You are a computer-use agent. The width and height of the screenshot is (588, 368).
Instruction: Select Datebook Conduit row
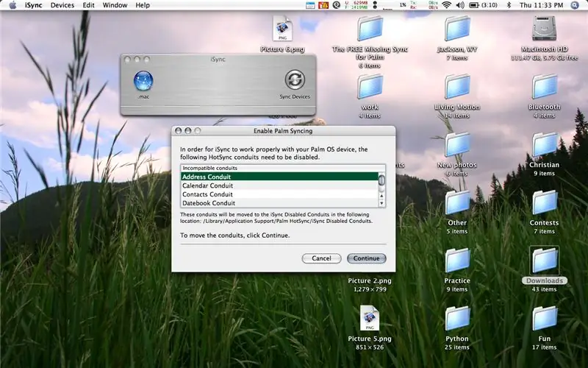pyautogui.click(x=279, y=203)
